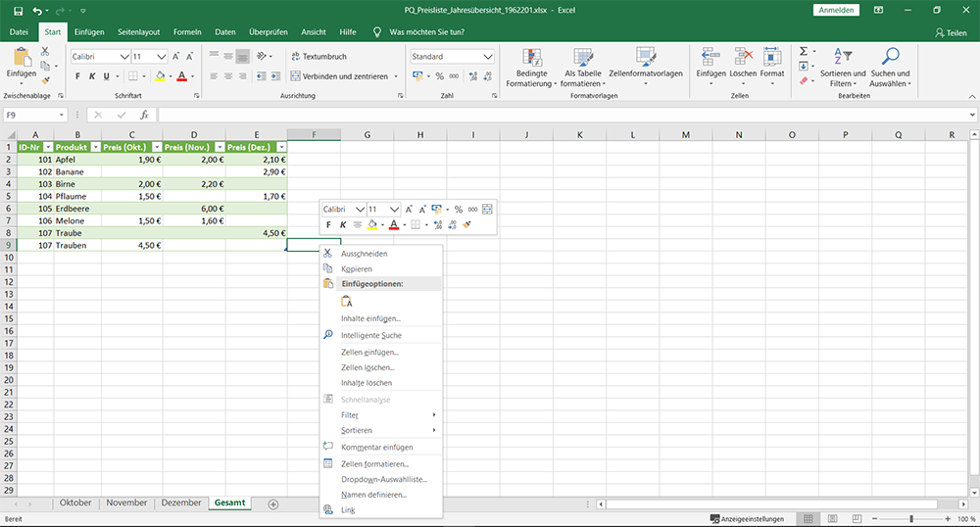Open the Produkt column filter dropdown
The width and height of the screenshot is (980, 527).
click(x=95, y=147)
